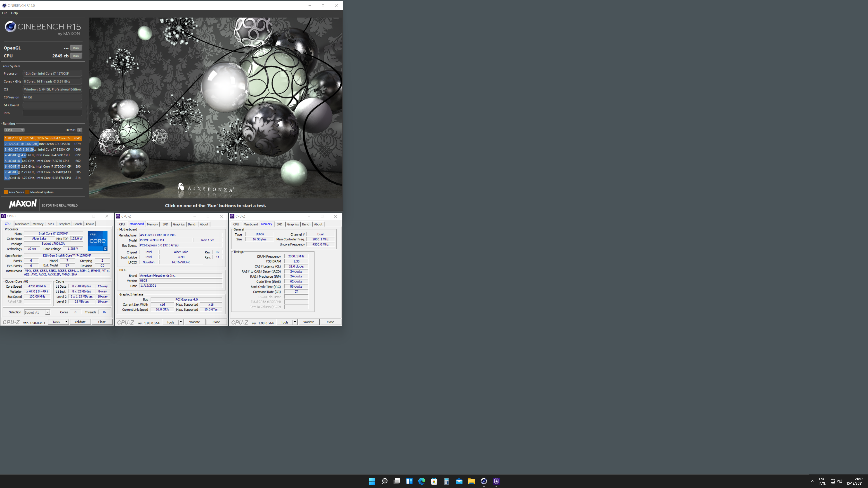Image resolution: width=868 pixels, height=488 pixels.
Task: Click the Cinebench R15 logo
Action: pyautogui.click(x=43, y=28)
